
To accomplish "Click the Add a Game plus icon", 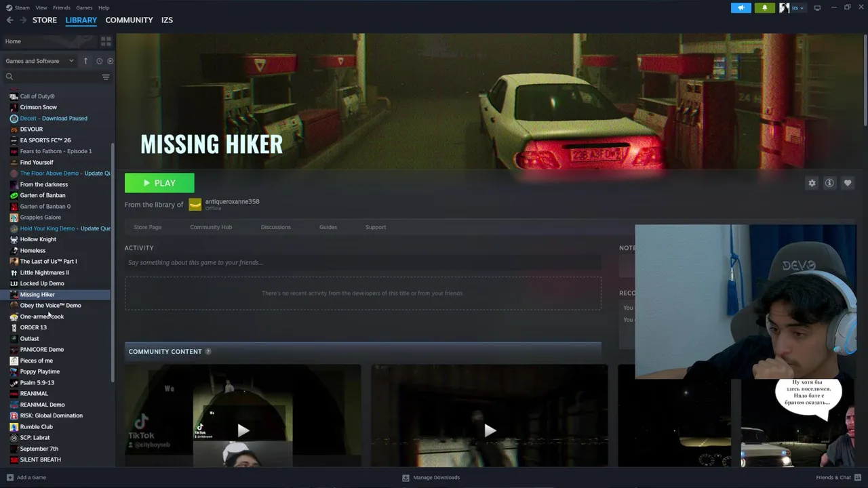I will click(9, 477).
